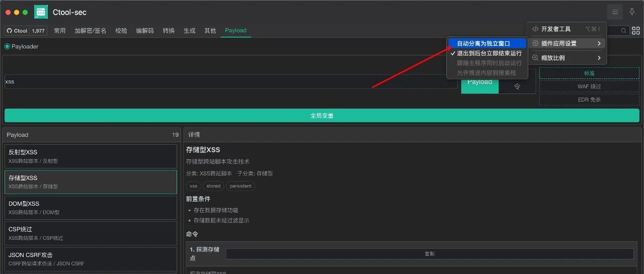Image resolution: width=644 pixels, height=274 pixels.
Task: Switch to 编解码 tab
Action: 145,31
